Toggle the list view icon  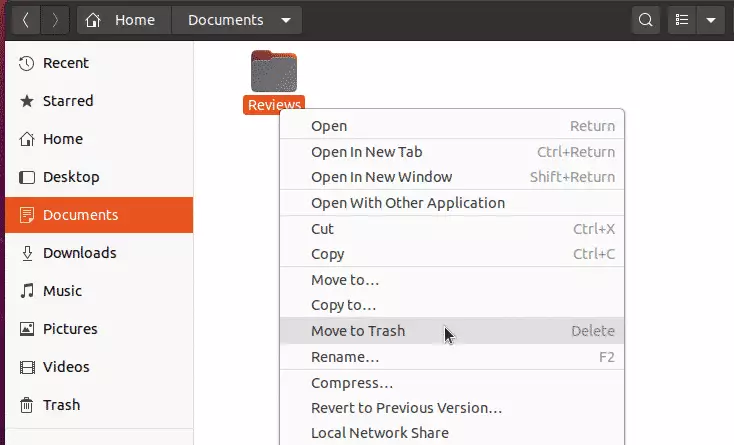pyautogui.click(x=682, y=20)
